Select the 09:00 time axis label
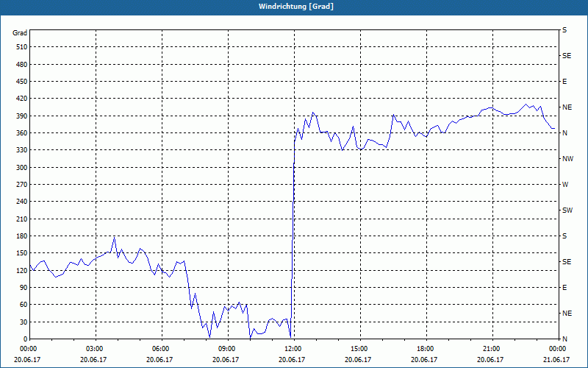The image size is (588, 368). (x=226, y=349)
